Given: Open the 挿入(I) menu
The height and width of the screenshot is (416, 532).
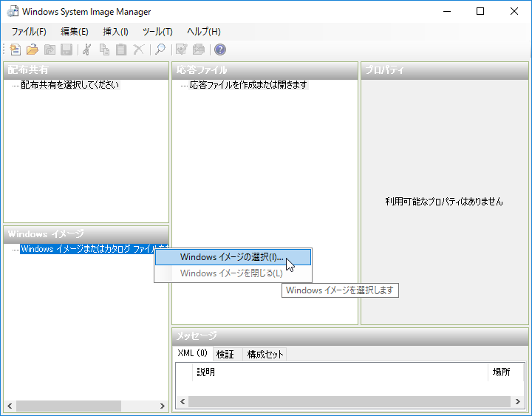Looking at the screenshot, I should [116, 32].
